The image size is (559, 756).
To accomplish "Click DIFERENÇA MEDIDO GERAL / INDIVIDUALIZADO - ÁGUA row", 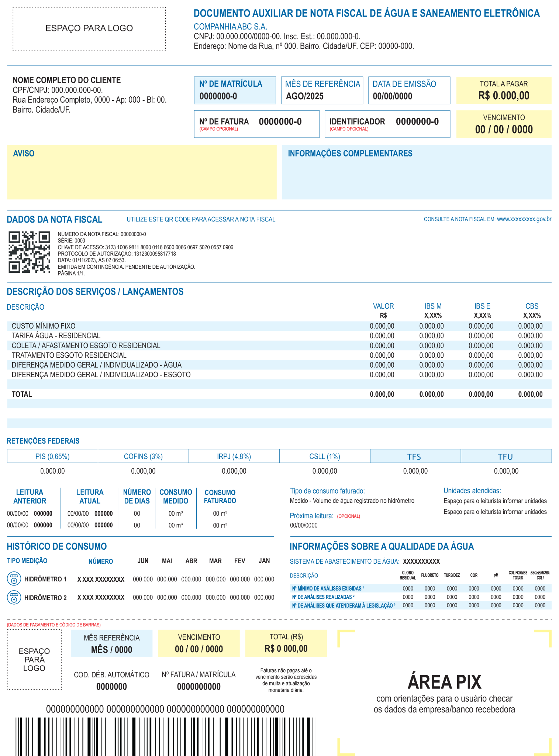I will point(279,365).
